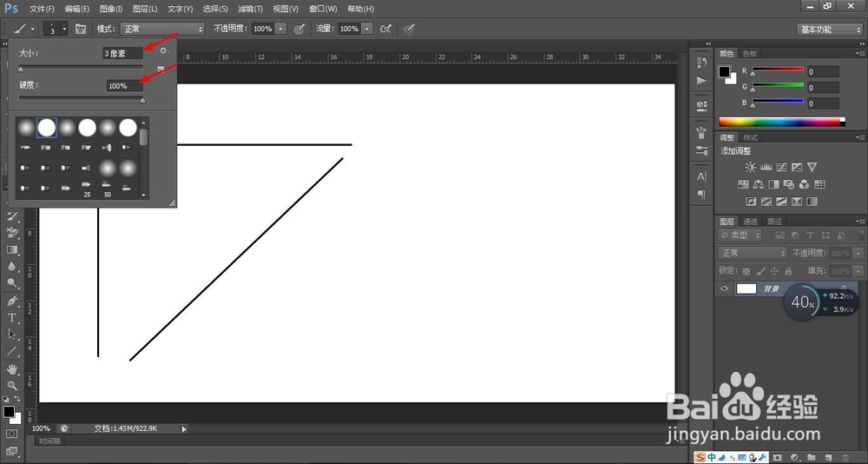Open the Character panel icon
The height and width of the screenshot is (464, 868).
pyautogui.click(x=701, y=177)
